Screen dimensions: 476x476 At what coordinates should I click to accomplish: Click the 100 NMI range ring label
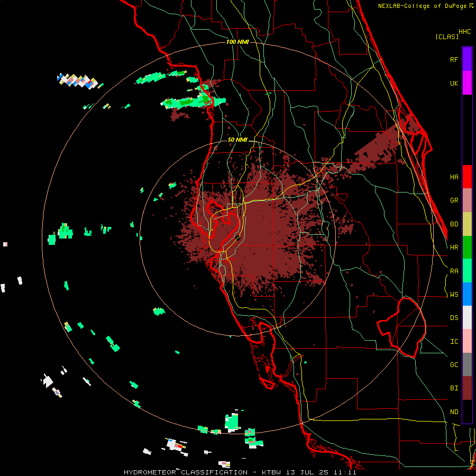pyautogui.click(x=237, y=42)
